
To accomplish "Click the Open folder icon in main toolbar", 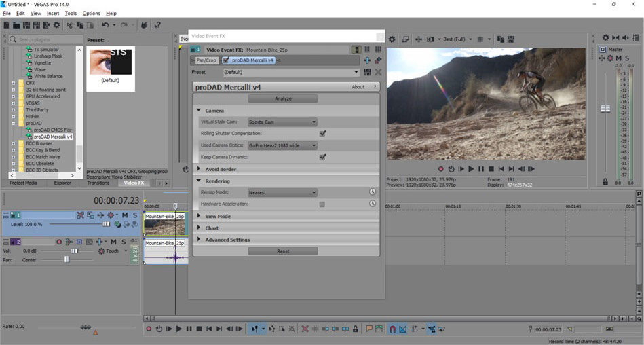I will pyautogui.click(x=16, y=25).
